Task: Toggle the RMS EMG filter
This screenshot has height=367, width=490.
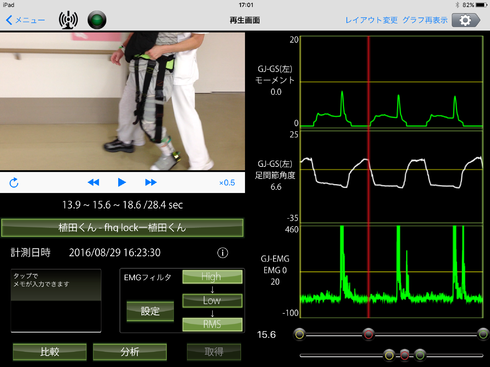Action: point(212,324)
